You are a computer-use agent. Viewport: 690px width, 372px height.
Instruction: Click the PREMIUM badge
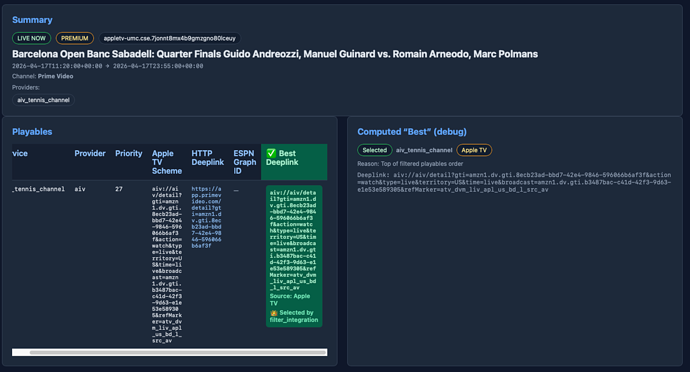75,38
